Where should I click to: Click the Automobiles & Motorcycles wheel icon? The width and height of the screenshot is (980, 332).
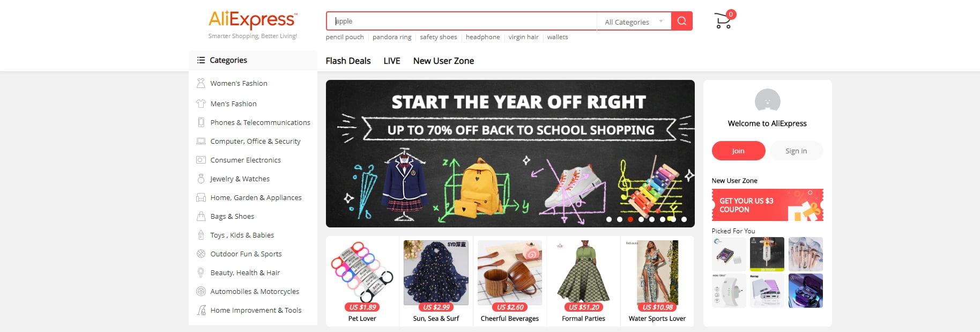point(201,291)
